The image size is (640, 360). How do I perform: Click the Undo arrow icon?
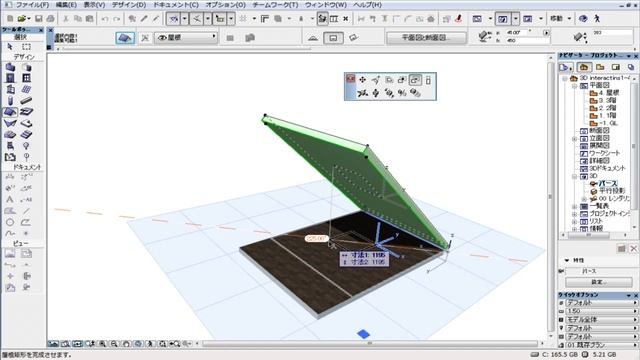point(105,19)
